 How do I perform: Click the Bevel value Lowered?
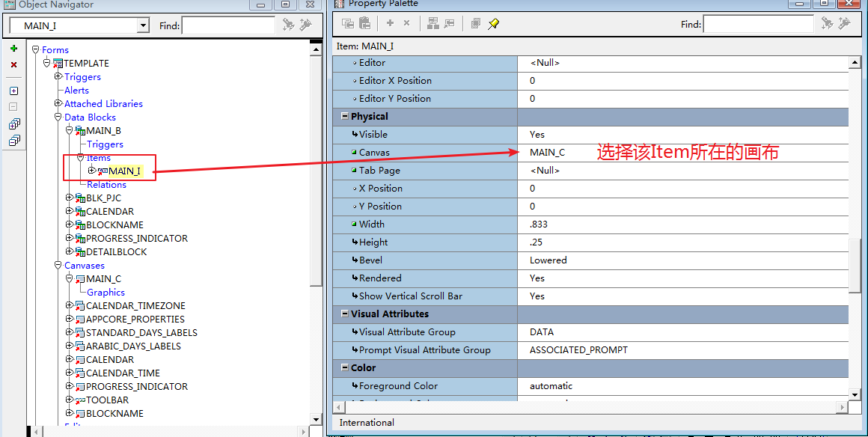(548, 260)
